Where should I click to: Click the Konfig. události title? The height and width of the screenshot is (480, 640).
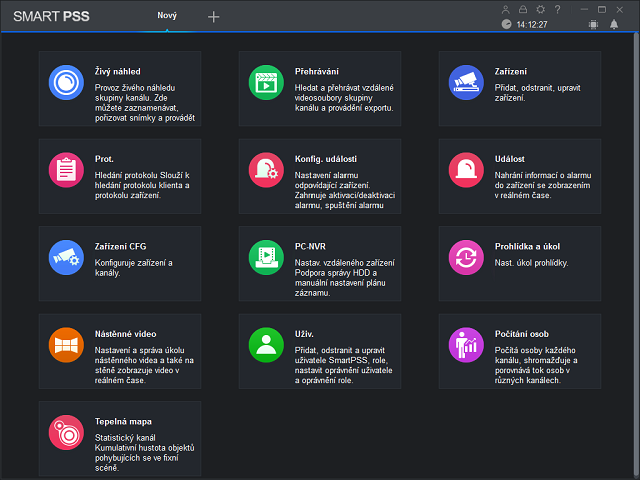pos(326,159)
